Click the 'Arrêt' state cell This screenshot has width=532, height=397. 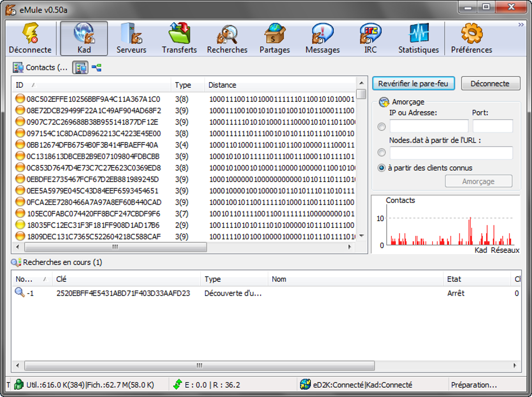point(456,293)
